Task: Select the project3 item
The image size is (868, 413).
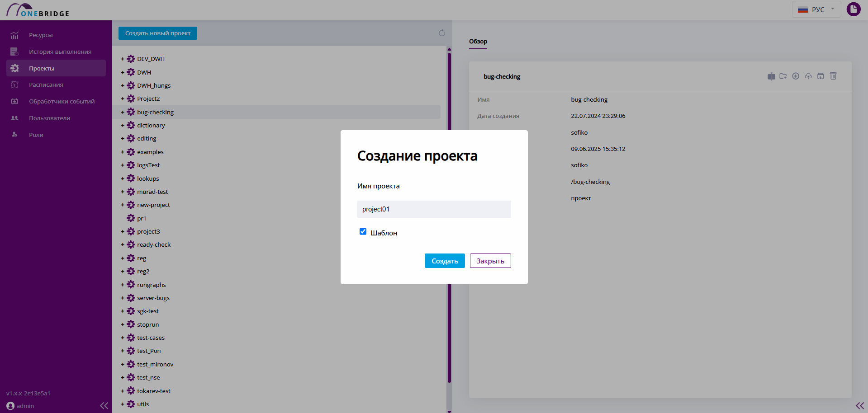Action: click(x=148, y=232)
